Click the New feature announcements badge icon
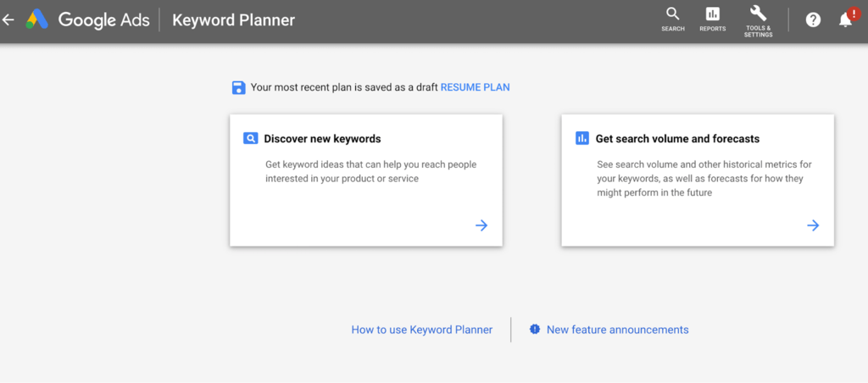The height and width of the screenshot is (383, 868). tap(534, 330)
